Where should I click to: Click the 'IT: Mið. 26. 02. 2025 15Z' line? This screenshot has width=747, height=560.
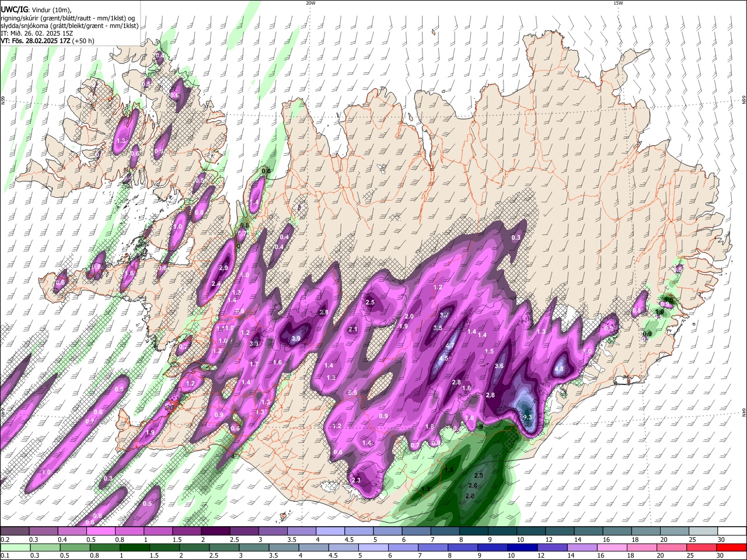pyautogui.click(x=37, y=33)
